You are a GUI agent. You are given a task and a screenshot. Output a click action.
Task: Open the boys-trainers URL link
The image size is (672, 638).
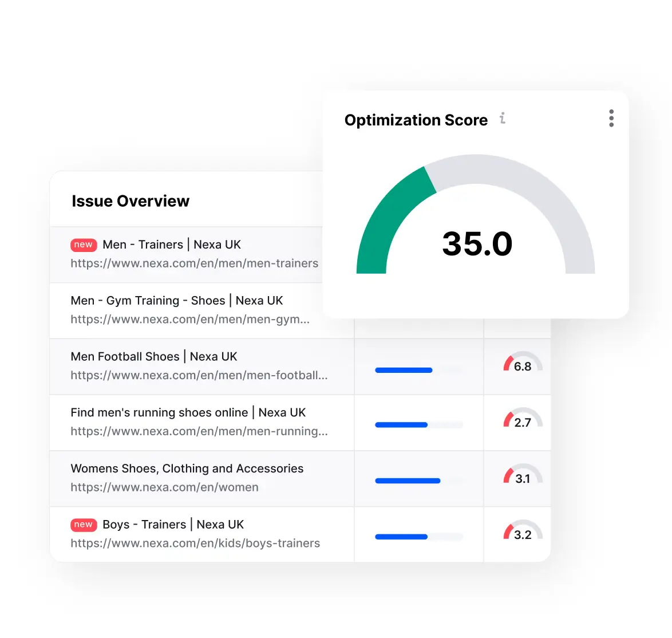tap(195, 544)
